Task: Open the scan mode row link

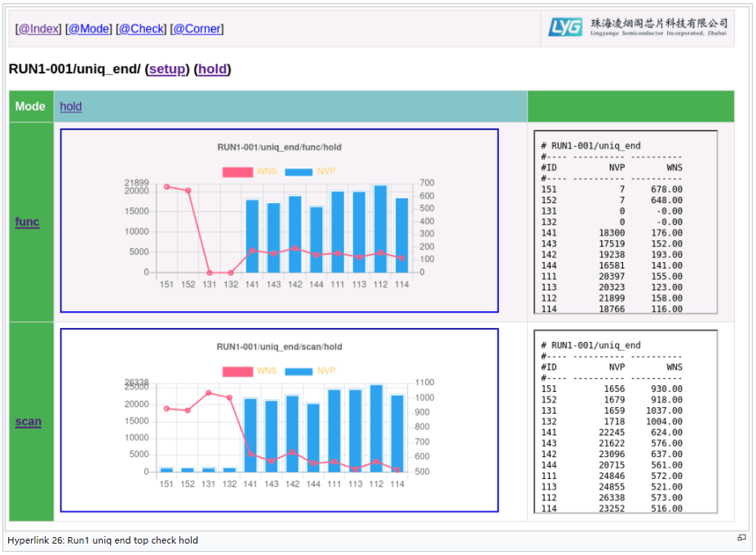Action: (28, 422)
